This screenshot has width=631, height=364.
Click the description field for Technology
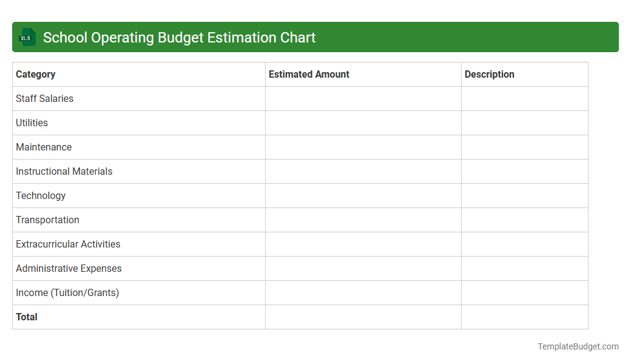[524, 195]
